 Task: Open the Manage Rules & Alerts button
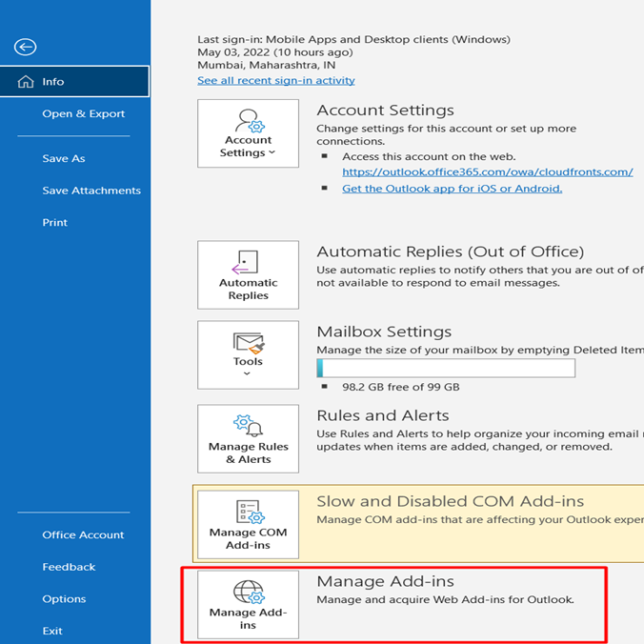pyautogui.click(x=248, y=438)
